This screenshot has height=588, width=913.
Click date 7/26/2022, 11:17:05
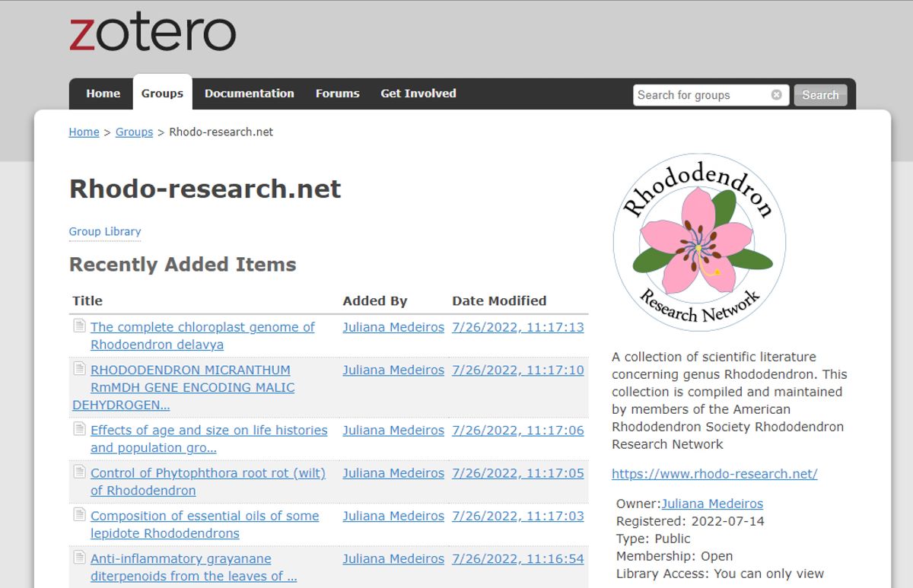click(518, 472)
